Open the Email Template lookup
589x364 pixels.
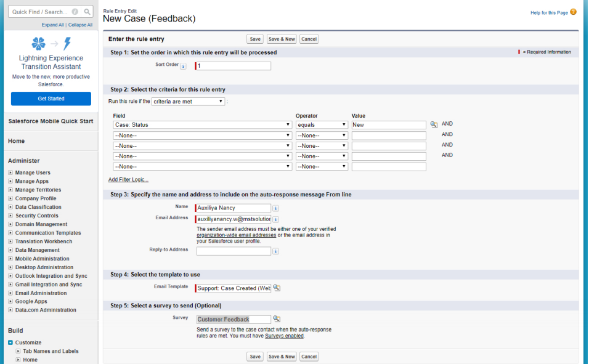pyautogui.click(x=276, y=288)
